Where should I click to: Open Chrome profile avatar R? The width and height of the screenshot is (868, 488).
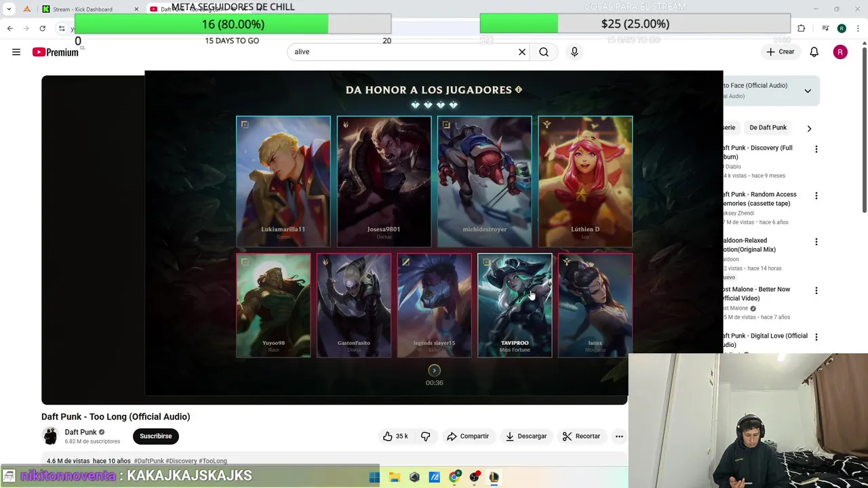point(842,28)
